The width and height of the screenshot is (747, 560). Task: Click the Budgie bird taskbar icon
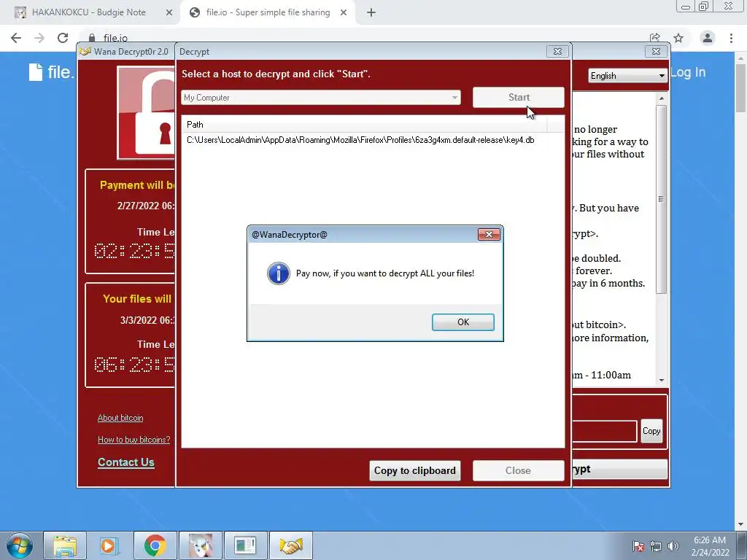click(200, 545)
